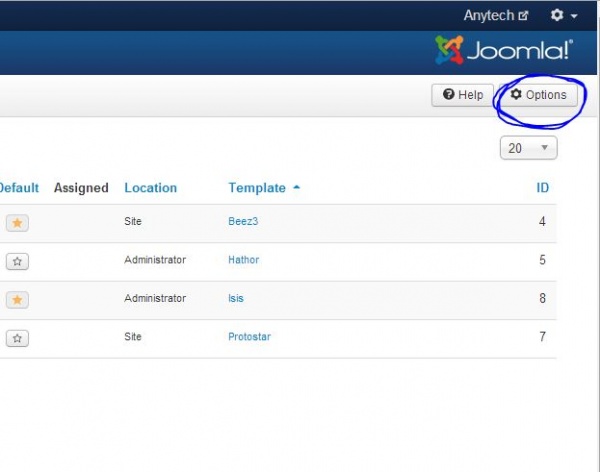Toggle default star for Isis template
This screenshot has height=472, width=600.
[17, 300]
